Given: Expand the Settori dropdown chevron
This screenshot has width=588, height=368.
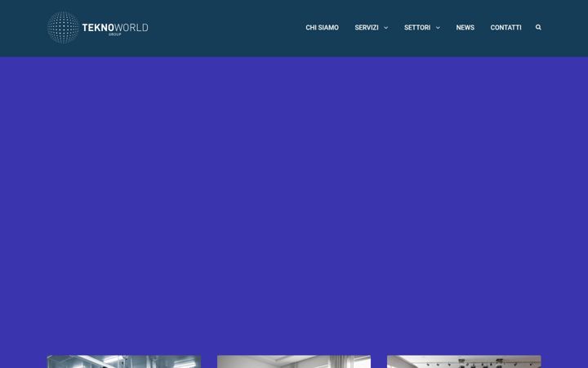Looking at the screenshot, I should 438,28.
